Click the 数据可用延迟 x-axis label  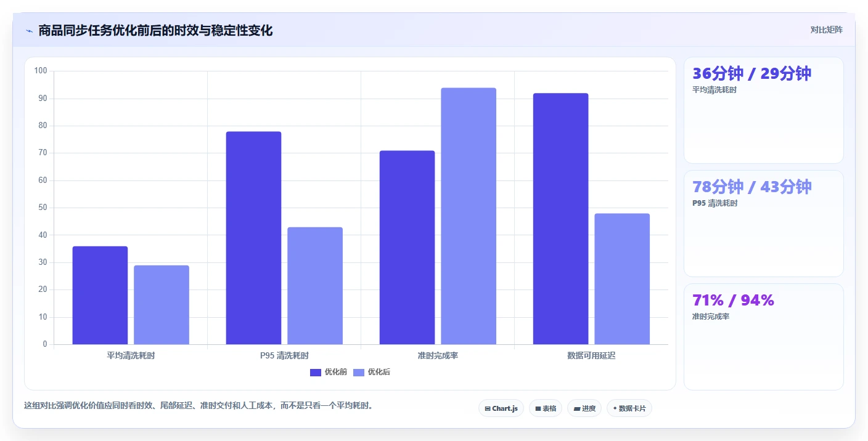[x=591, y=356]
